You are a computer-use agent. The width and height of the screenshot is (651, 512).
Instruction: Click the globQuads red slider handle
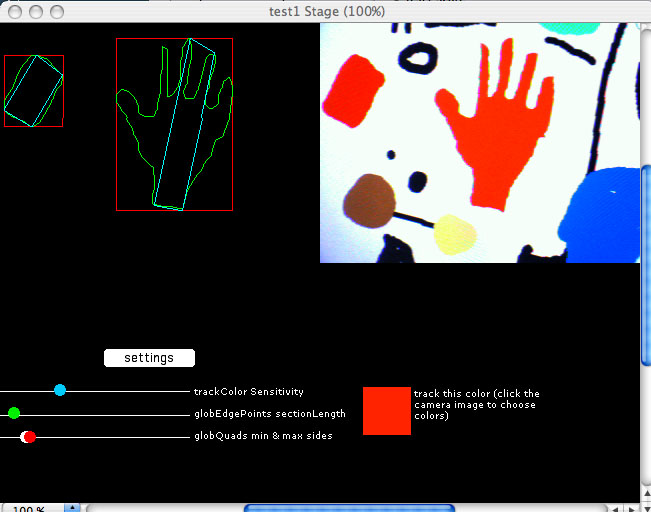click(x=30, y=436)
